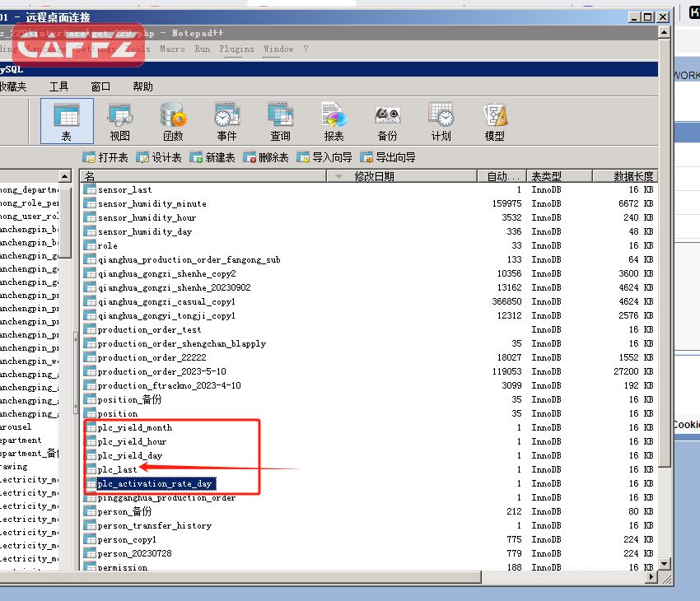Sort tables by 修改日期 column header
Image resolution: width=700 pixels, height=601 pixels.
[375, 176]
